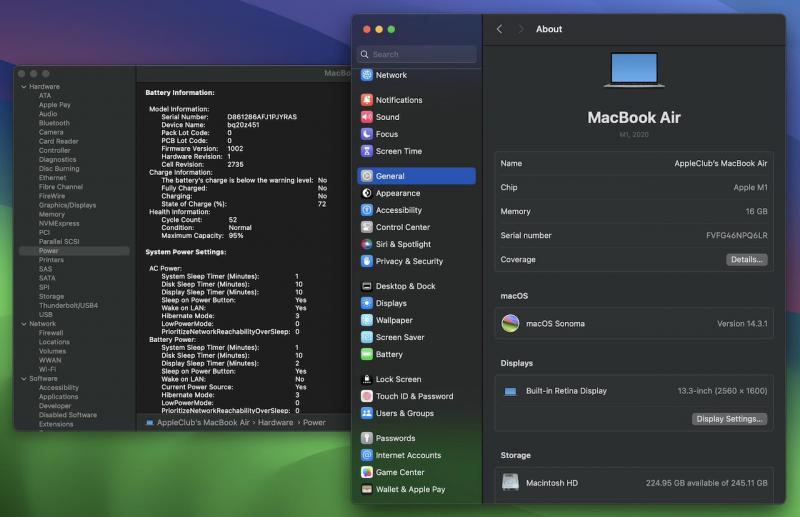Open Users & Groups icon
This screenshot has height=517, width=800.
click(366, 413)
